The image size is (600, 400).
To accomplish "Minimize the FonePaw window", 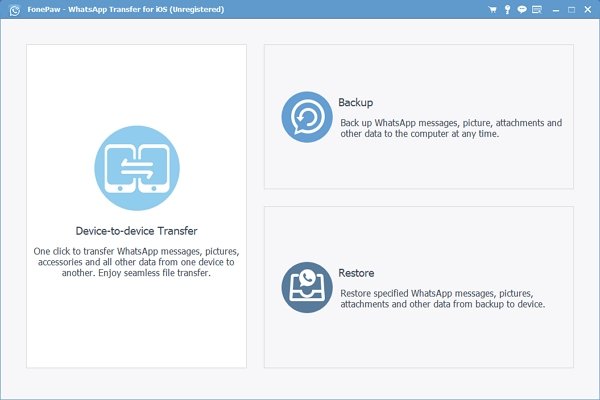I will (554, 11).
